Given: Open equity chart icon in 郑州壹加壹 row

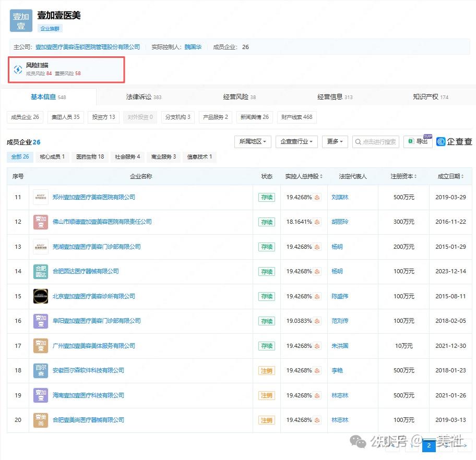Looking at the screenshot, I should (x=317, y=197).
